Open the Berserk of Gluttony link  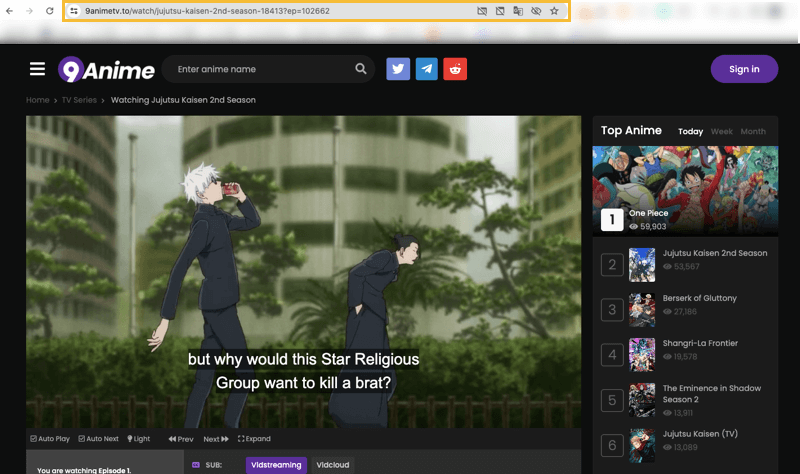pos(699,298)
